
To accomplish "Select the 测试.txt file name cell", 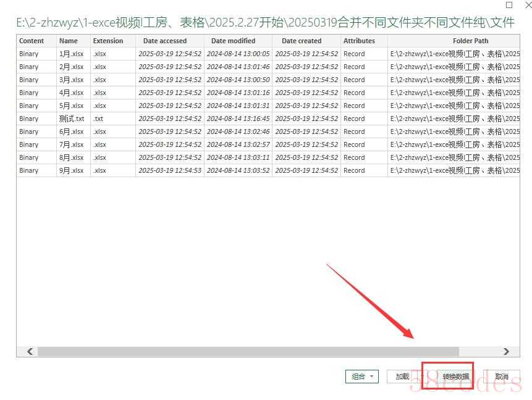I will (72, 119).
